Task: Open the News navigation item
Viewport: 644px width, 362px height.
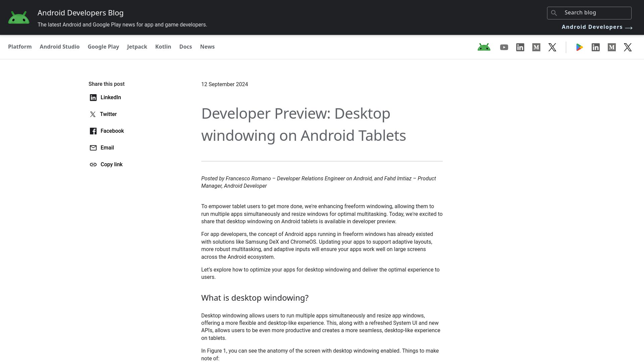Action: coord(207,47)
